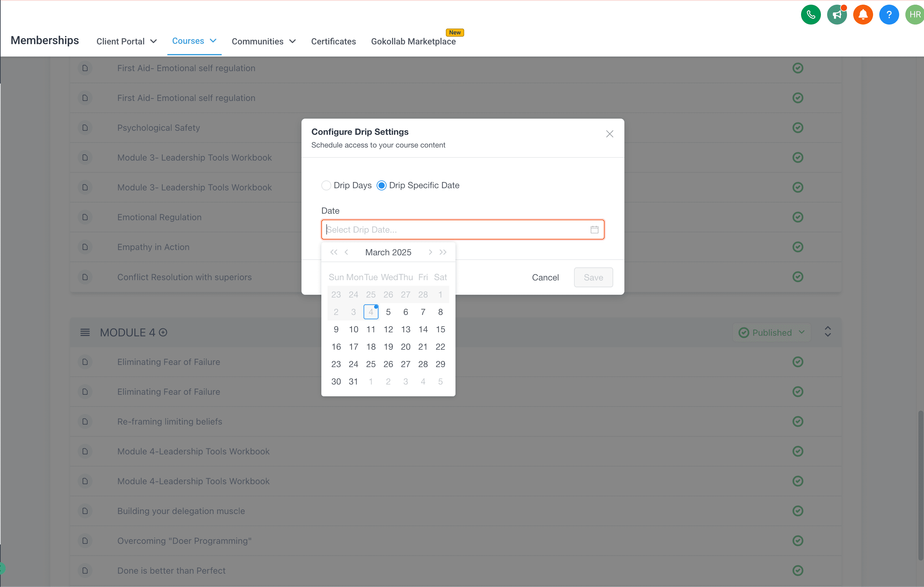Open Done is better than Perfect lesson

[171, 571]
